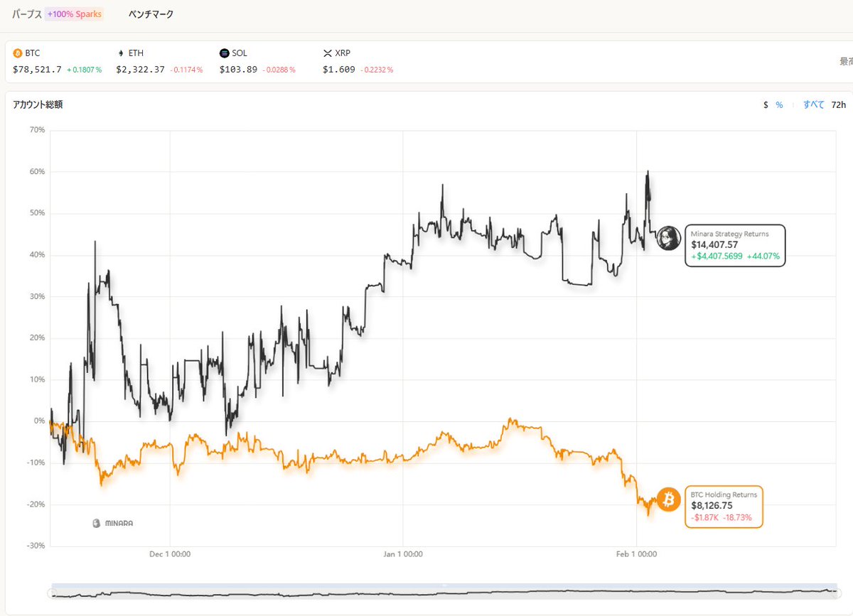Click the Minara avatar at the black line's end

point(668,239)
